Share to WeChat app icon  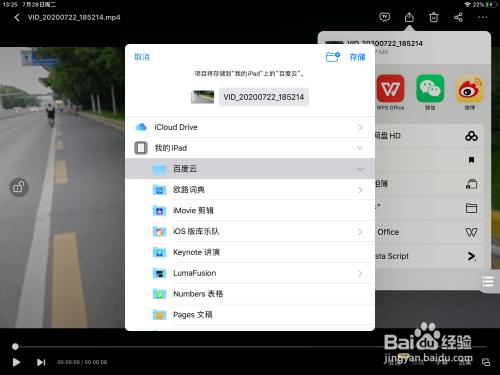point(430,89)
